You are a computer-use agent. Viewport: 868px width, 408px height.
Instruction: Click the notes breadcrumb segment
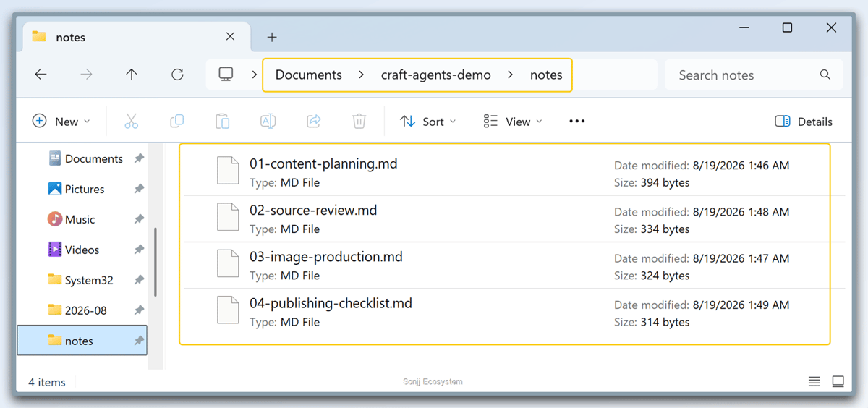546,75
